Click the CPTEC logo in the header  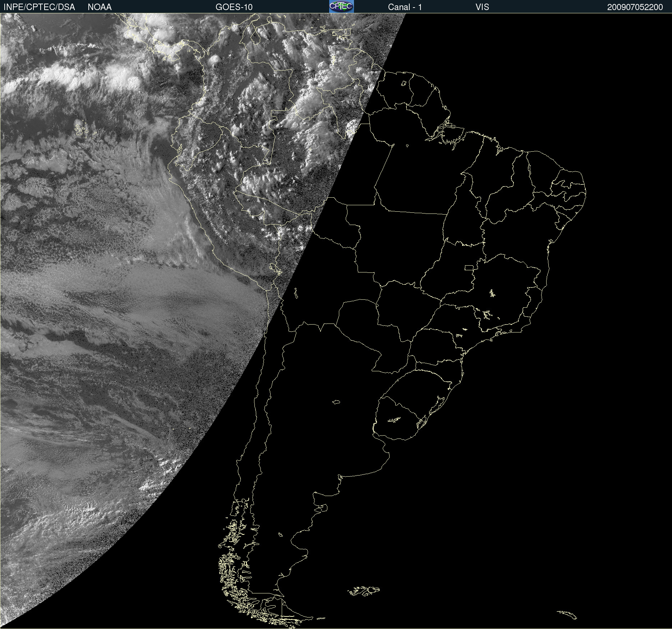tap(341, 6)
